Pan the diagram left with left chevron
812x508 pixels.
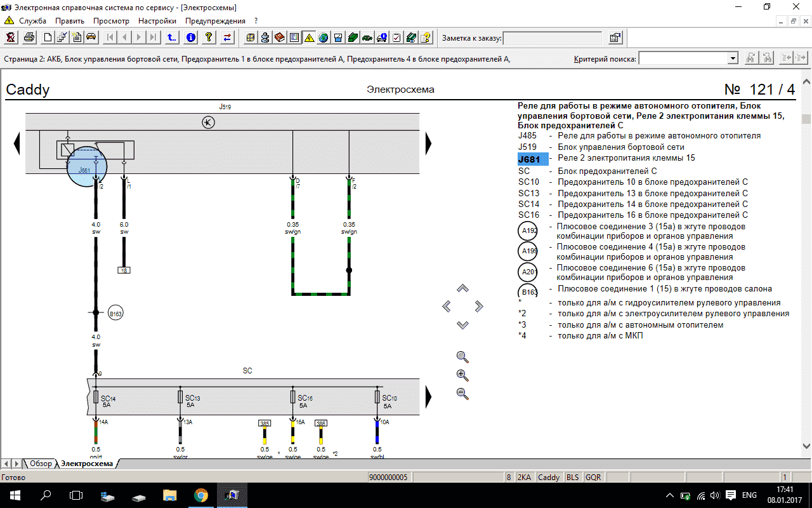[x=446, y=307]
